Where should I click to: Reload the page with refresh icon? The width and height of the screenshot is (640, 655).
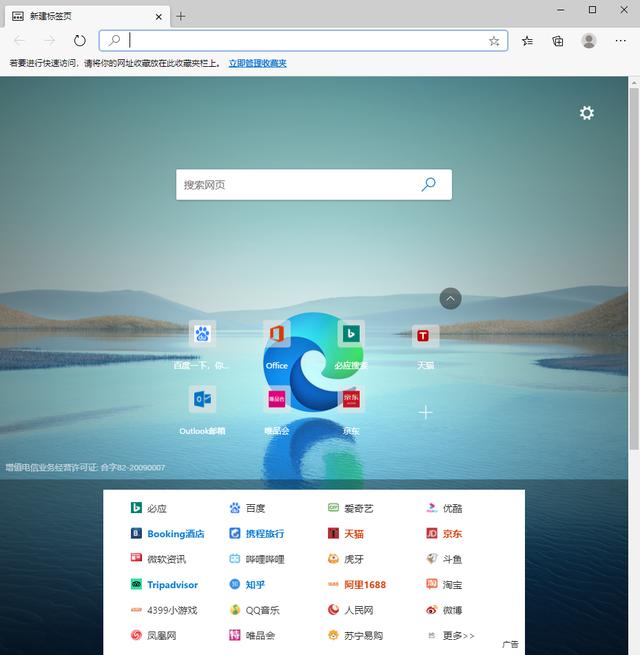79,41
